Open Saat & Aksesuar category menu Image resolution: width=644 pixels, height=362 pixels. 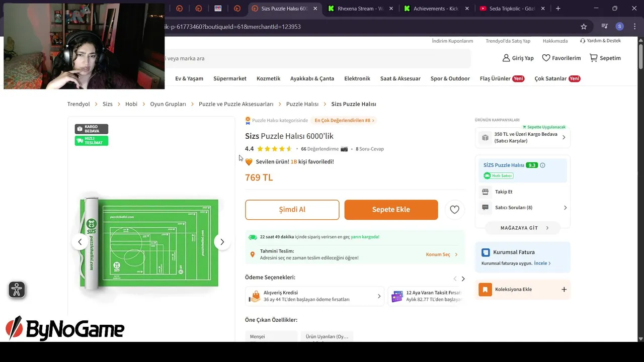click(400, 78)
